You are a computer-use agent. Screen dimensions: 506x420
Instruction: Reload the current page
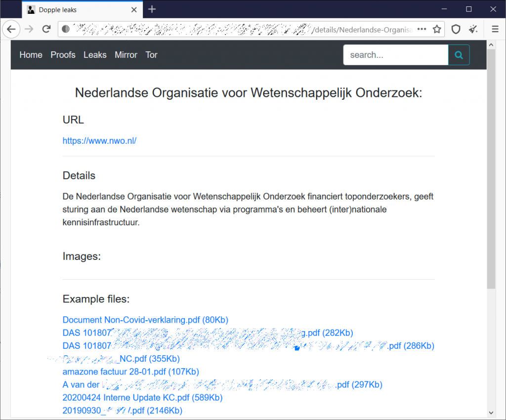pos(46,29)
